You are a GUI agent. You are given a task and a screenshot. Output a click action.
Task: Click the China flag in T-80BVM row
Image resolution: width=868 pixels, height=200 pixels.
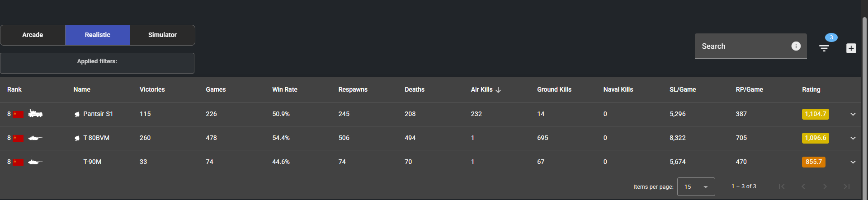click(18, 138)
